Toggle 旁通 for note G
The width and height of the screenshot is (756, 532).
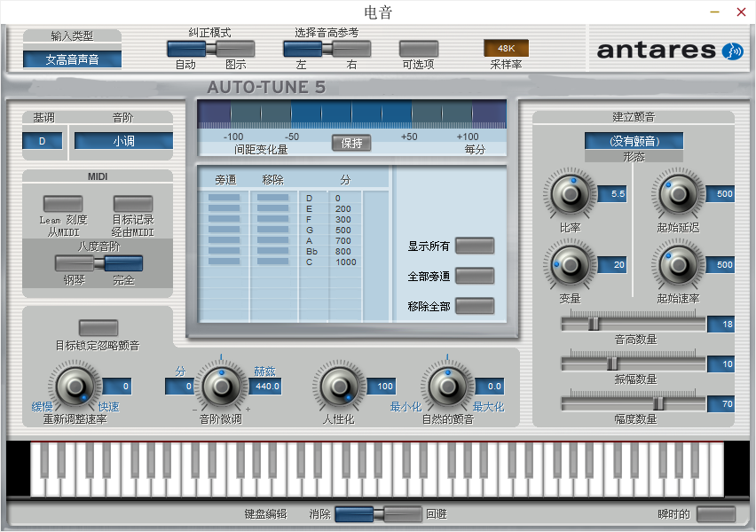[x=224, y=230]
